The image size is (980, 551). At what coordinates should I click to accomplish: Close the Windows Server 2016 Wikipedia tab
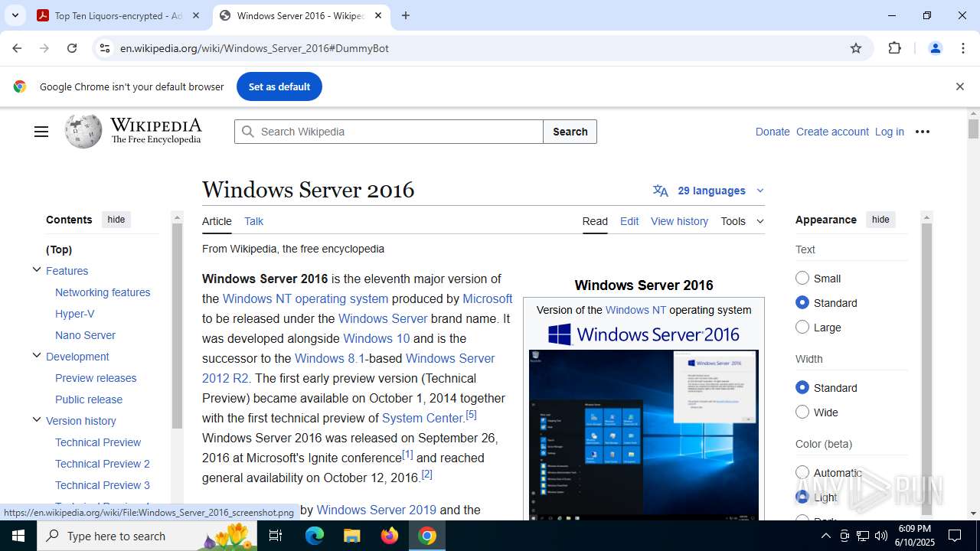[378, 15]
